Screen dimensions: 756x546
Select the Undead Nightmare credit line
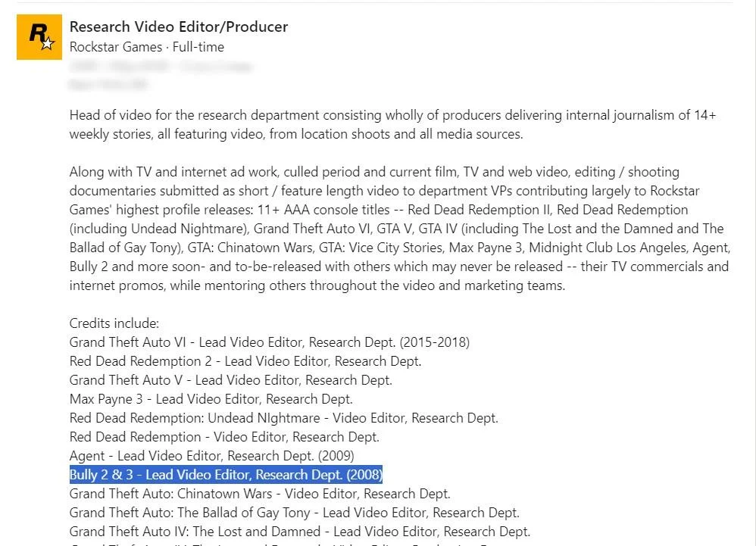click(283, 418)
